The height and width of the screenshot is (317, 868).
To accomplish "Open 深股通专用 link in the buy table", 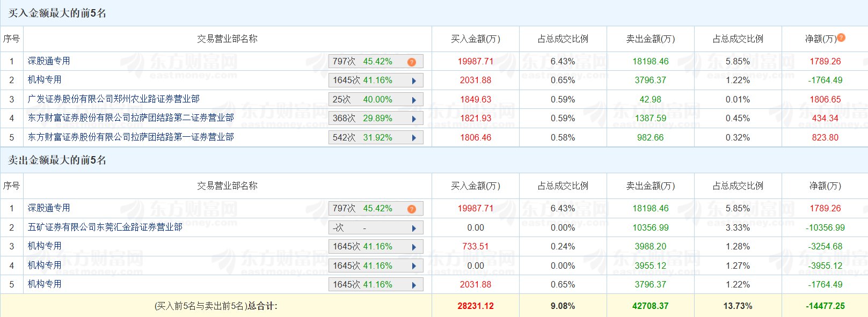I will click(x=49, y=61).
